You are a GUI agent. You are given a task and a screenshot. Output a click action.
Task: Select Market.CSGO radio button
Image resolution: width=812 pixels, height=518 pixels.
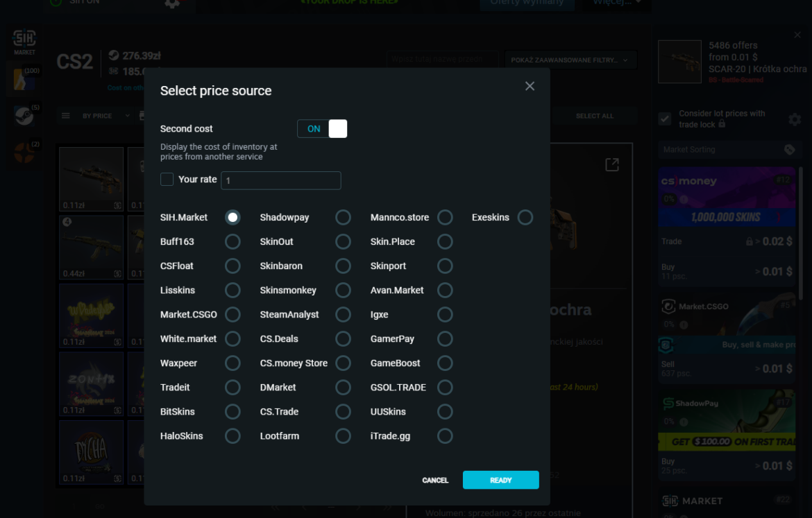pyautogui.click(x=232, y=315)
